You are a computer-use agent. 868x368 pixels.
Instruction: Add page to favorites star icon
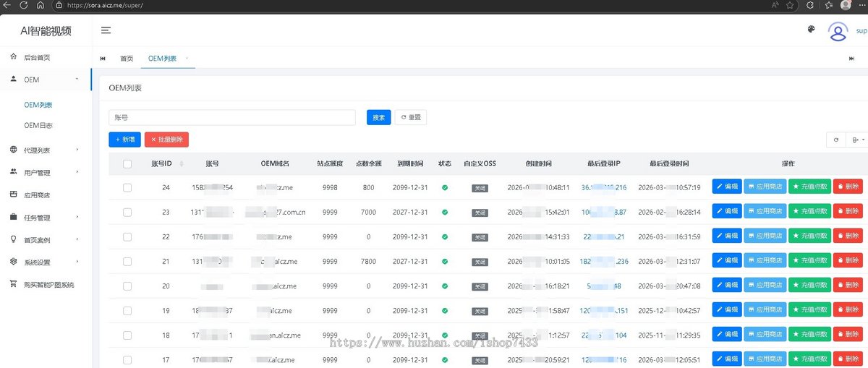790,5
